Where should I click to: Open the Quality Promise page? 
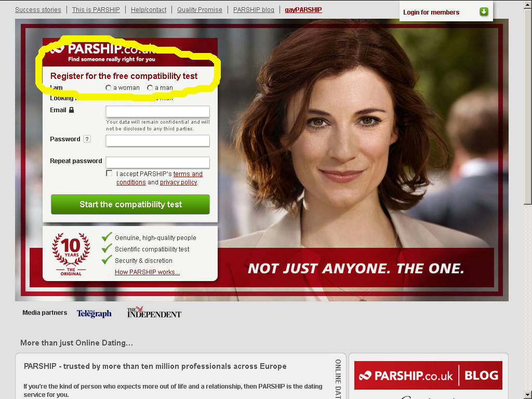[199, 10]
